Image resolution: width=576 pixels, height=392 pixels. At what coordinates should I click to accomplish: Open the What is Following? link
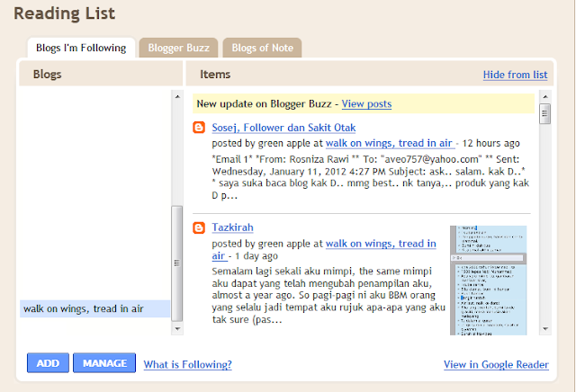(x=188, y=364)
